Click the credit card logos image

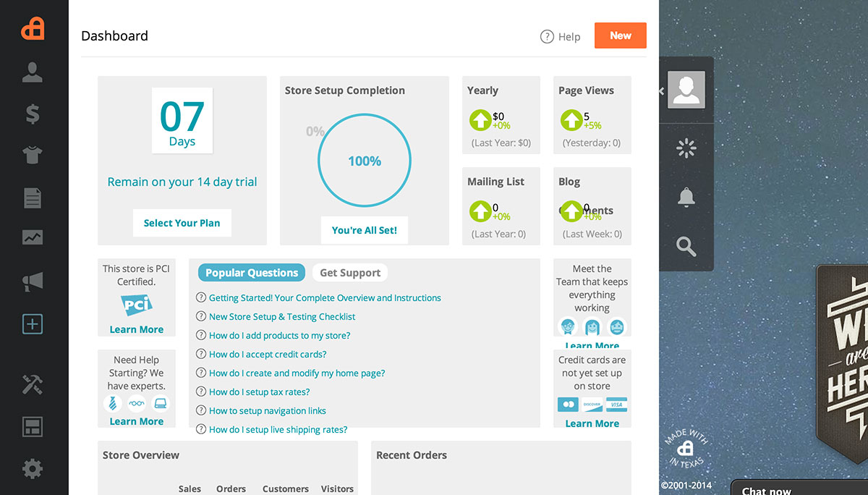coord(592,405)
